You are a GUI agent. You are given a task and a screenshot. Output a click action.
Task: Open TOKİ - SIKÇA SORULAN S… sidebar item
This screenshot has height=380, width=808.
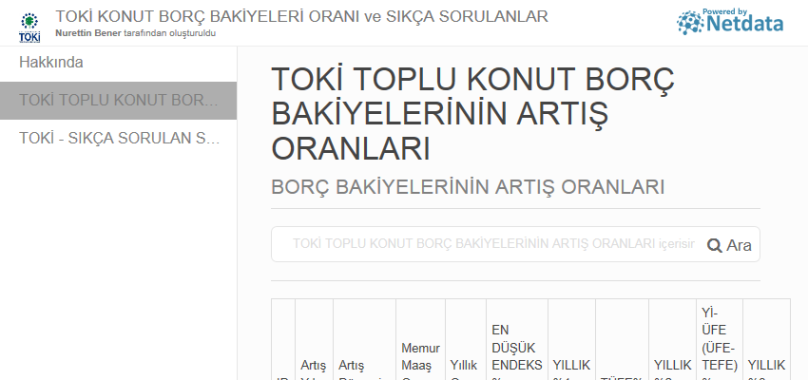pos(119,138)
